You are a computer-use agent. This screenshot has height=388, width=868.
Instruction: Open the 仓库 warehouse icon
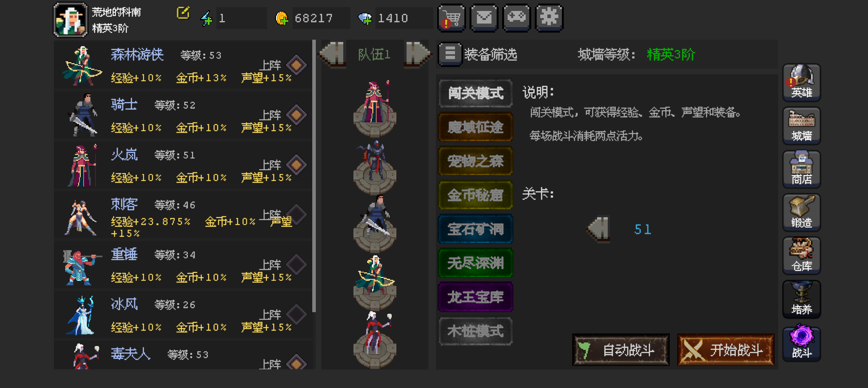pyautogui.click(x=801, y=256)
